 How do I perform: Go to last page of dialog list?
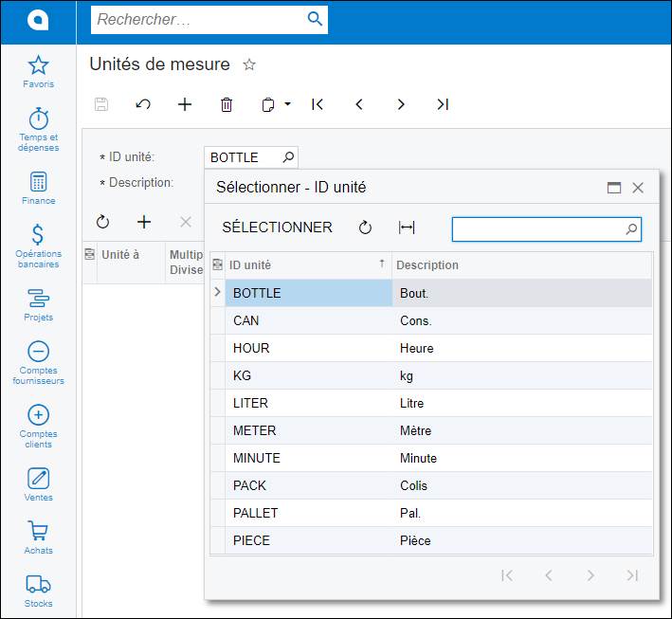point(632,575)
